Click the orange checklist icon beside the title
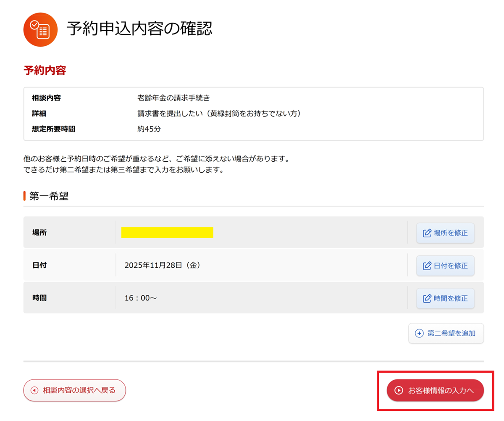 (x=40, y=29)
